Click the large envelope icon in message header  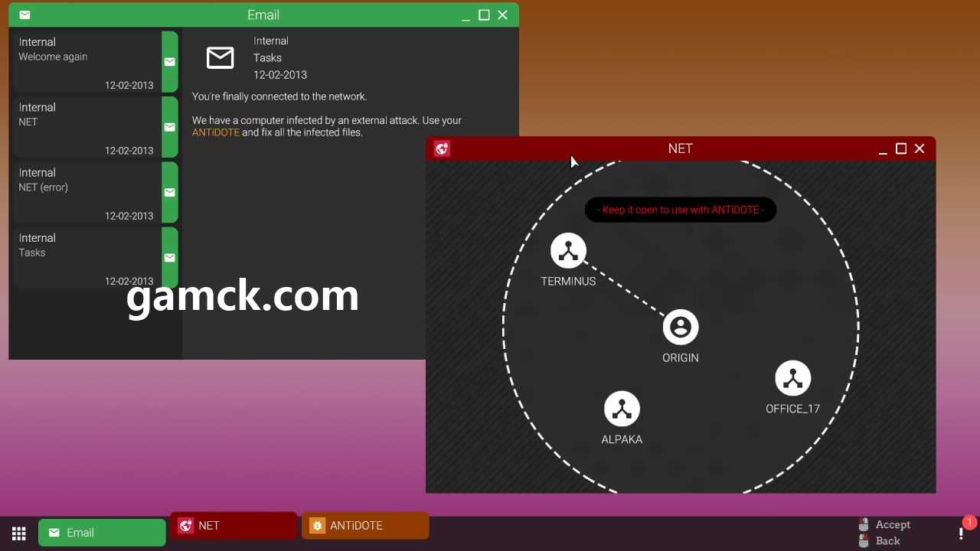(x=220, y=57)
